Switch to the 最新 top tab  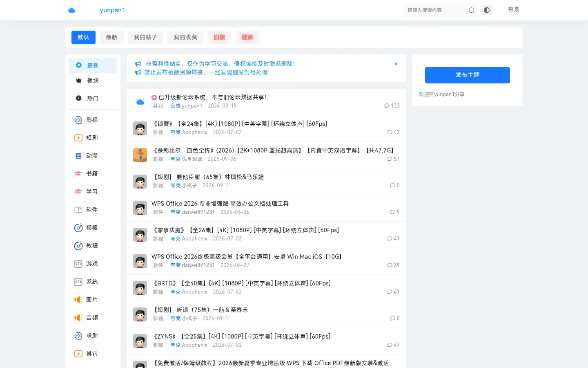tap(111, 37)
